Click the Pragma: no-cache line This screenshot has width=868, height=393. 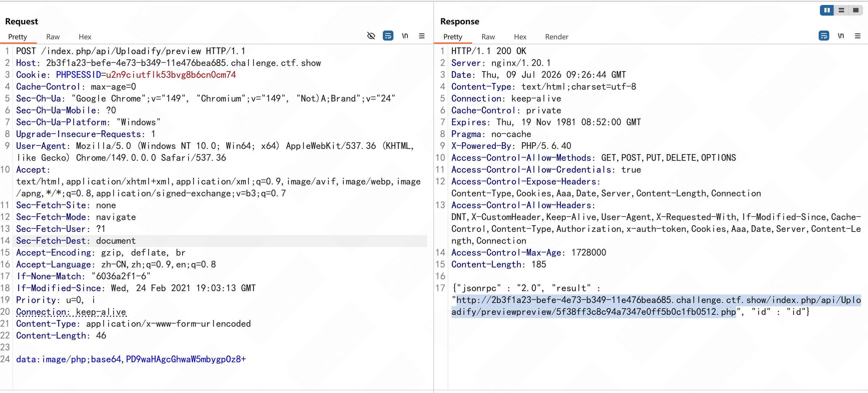pos(491,134)
